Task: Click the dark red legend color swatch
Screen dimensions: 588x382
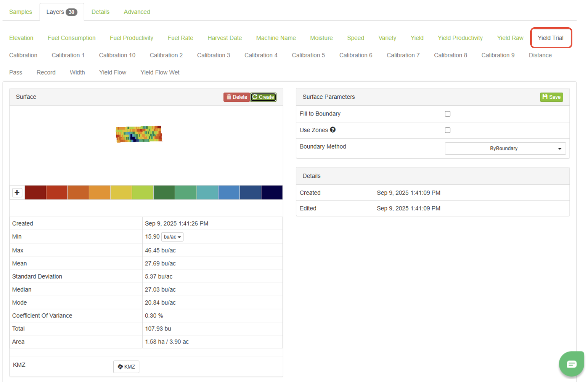Action: pyautogui.click(x=35, y=192)
